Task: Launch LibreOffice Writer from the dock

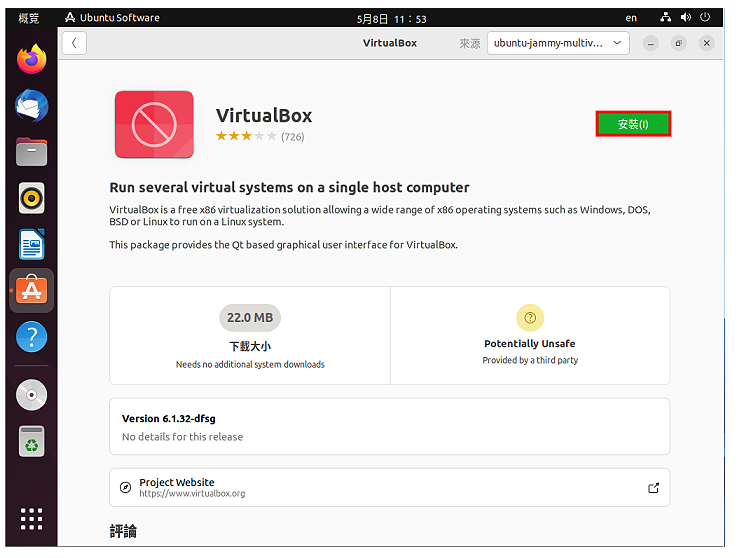Action: [x=31, y=244]
